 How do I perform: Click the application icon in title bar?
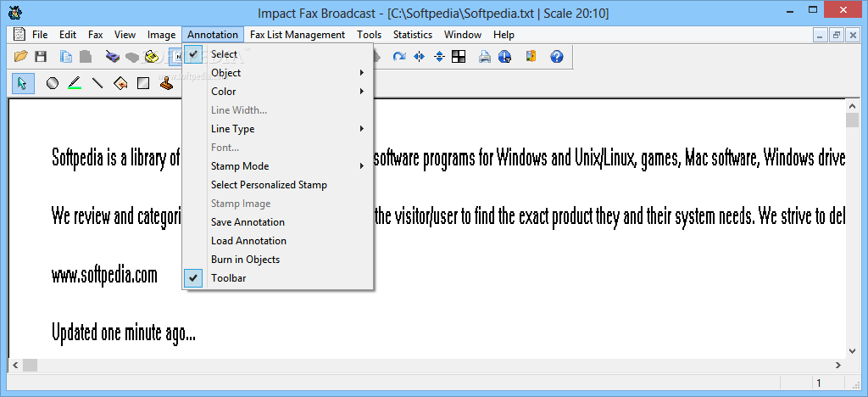tap(15, 12)
